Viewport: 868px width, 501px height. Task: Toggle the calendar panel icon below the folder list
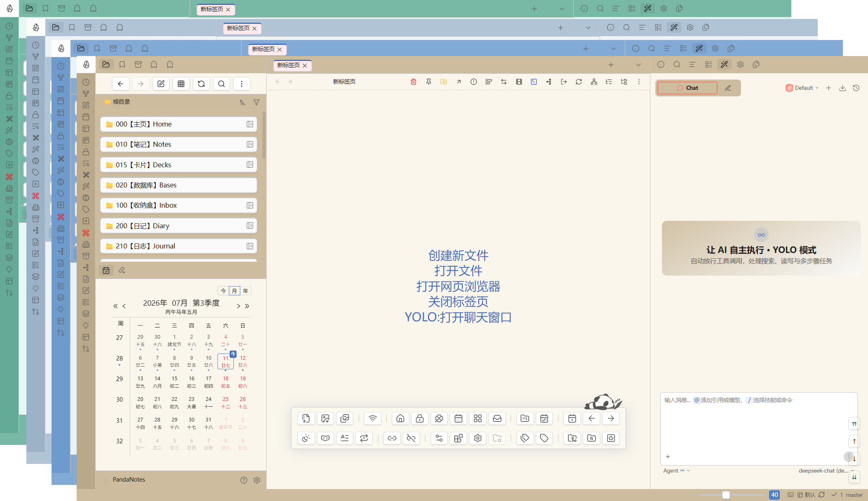coord(106,270)
